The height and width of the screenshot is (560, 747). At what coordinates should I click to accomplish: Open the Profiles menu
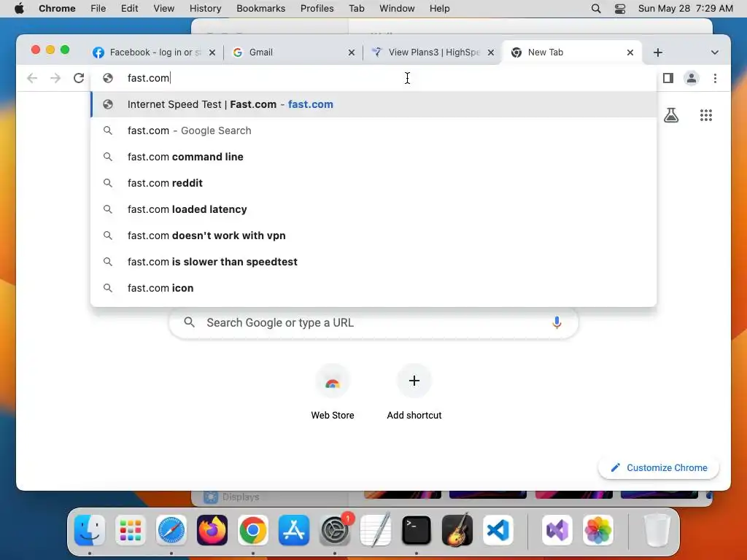click(317, 8)
